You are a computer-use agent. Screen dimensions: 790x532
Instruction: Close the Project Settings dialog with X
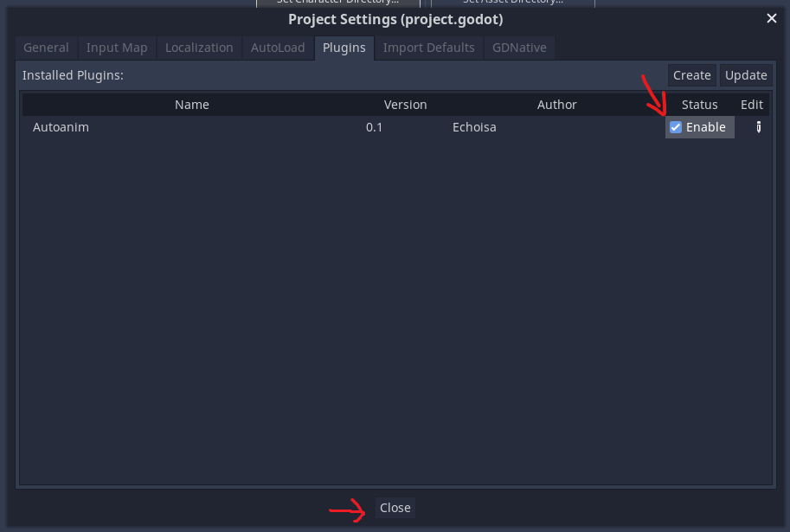coord(771,19)
